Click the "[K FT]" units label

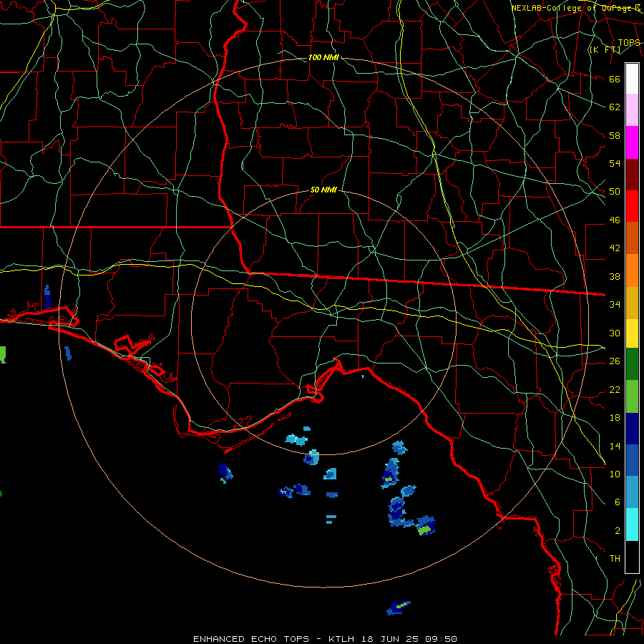tap(605, 49)
